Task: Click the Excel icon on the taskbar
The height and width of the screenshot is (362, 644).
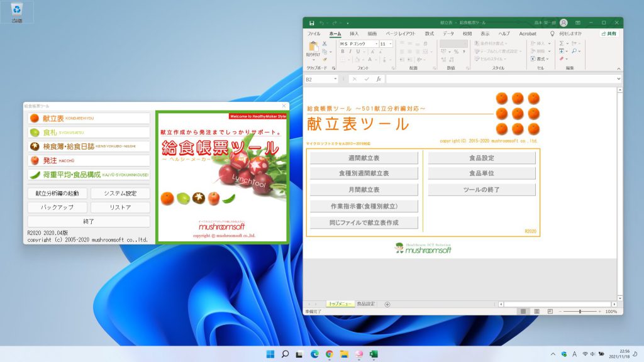Action: click(374, 354)
